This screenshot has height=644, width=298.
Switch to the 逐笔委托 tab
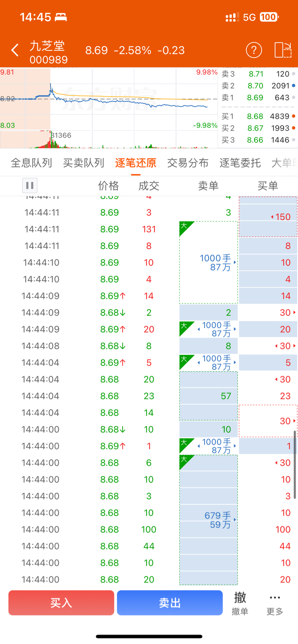click(240, 163)
